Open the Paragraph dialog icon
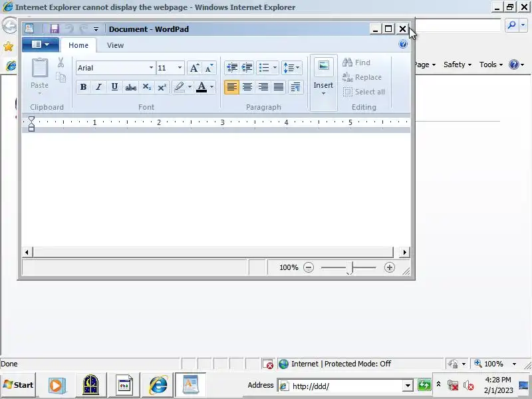This screenshot has width=532, height=399. [295, 87]
